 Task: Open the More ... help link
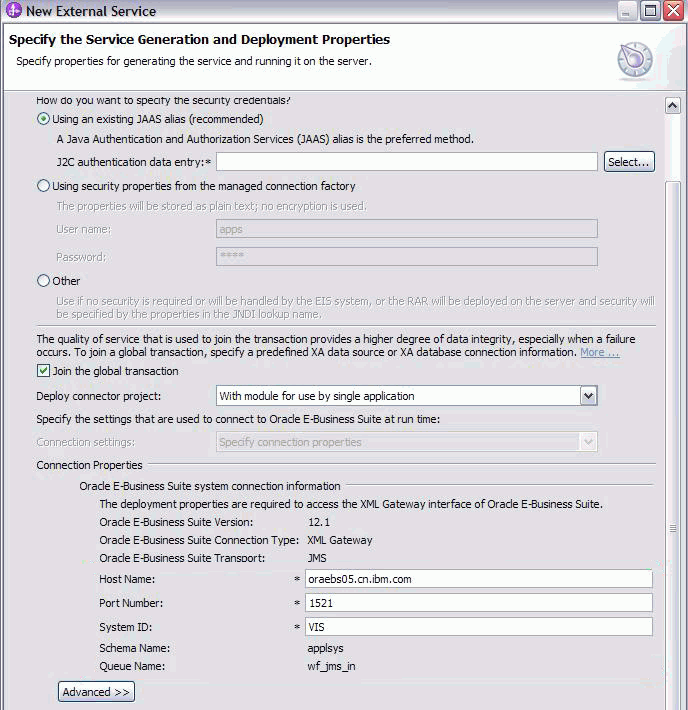600,352
